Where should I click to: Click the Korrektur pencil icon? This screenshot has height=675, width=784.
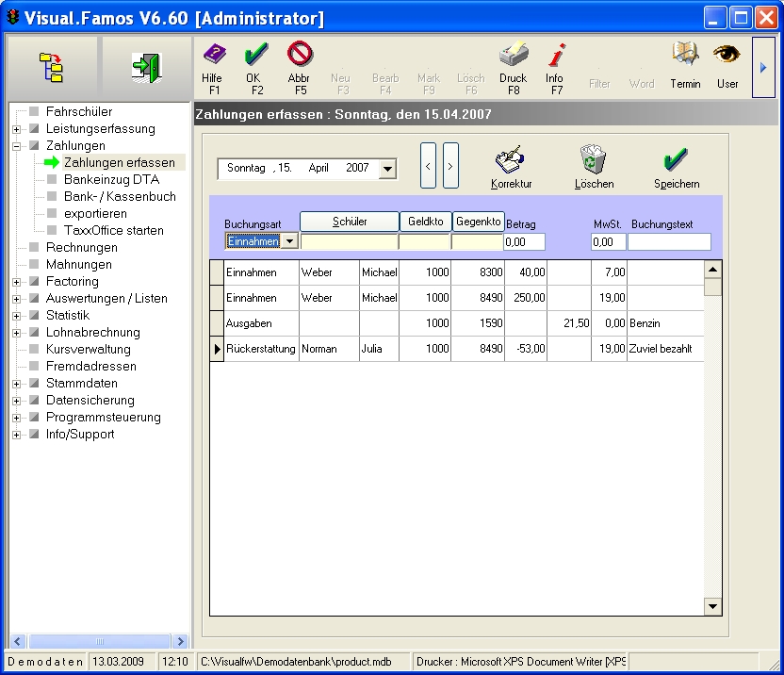pos(512,159)
